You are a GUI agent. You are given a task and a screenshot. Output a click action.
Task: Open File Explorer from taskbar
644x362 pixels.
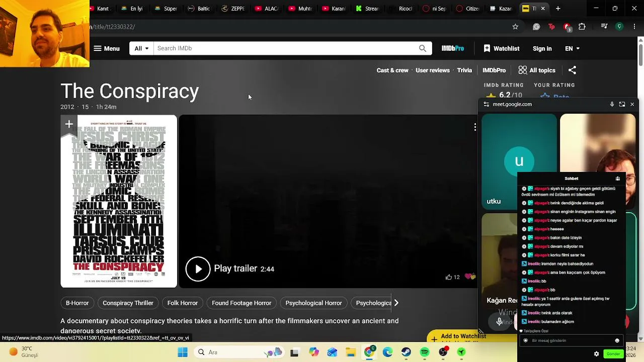point(351,352)
